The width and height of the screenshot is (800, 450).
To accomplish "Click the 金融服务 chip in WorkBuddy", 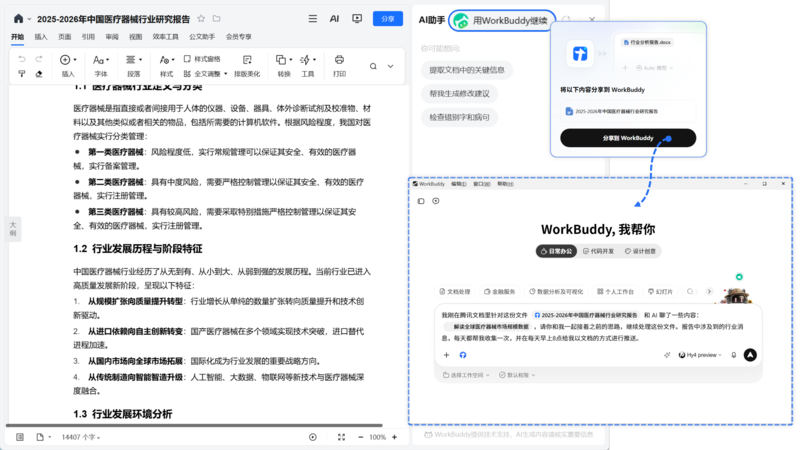I will (500, 292).
